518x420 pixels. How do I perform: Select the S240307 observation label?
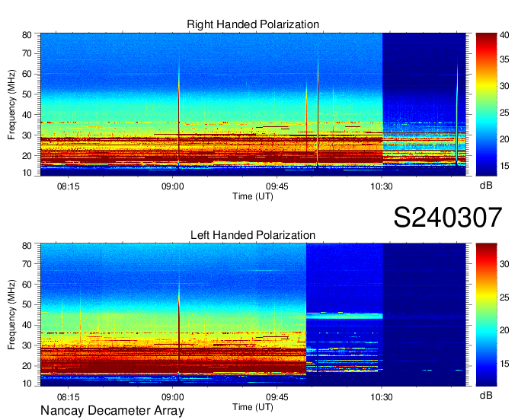click(448, 217)
